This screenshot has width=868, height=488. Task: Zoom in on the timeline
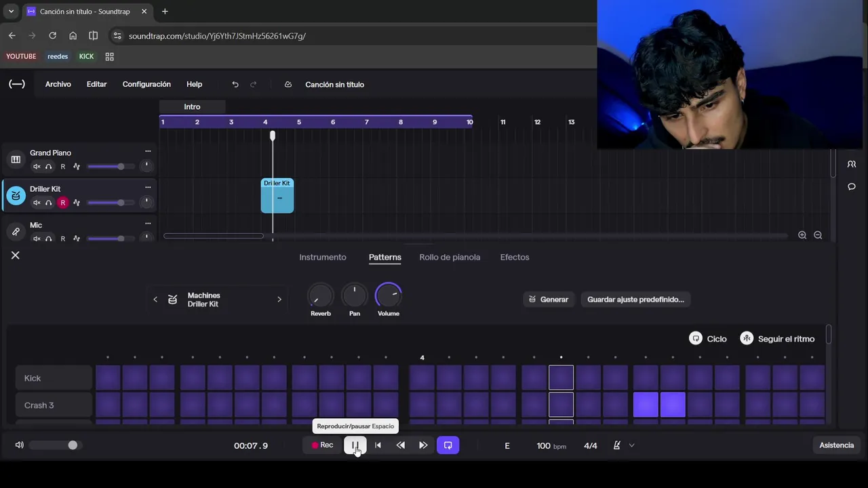click(802, 235)
